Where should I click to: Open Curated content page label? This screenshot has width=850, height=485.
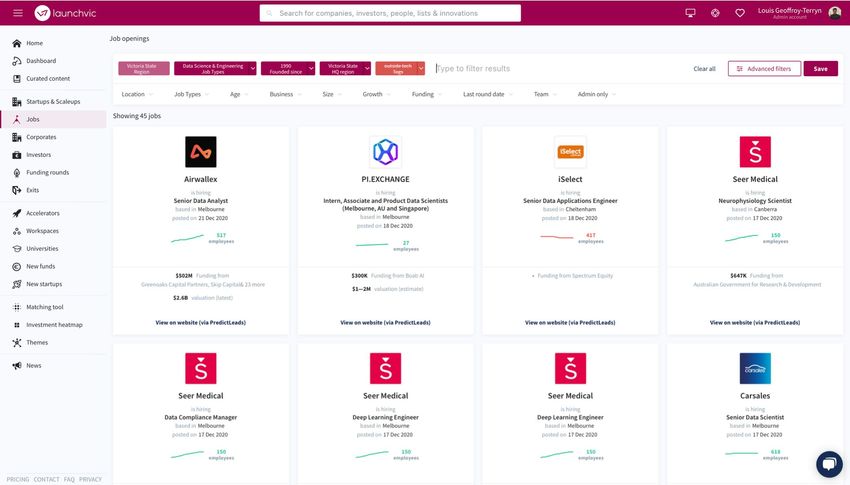(48, 79)
